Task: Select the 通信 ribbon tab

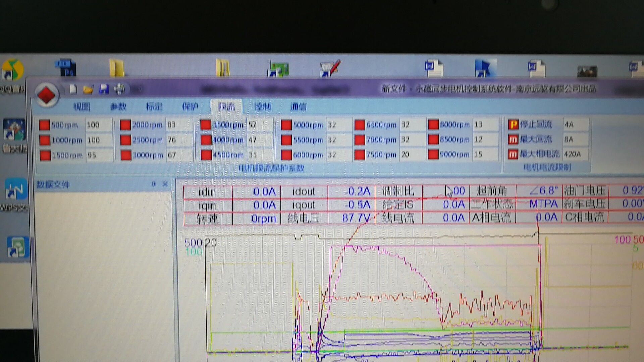Action: pos(298,107)
